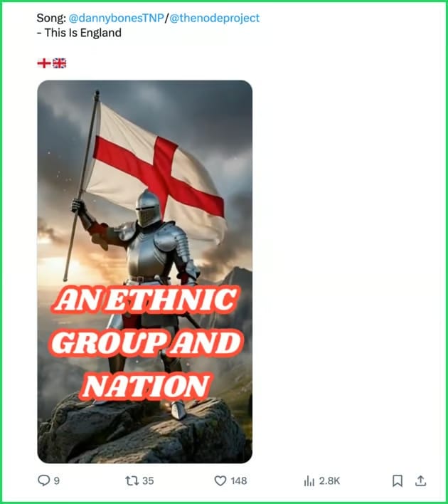448x504 pixels.
Task: Click the reply count 9
Action: 57,481
